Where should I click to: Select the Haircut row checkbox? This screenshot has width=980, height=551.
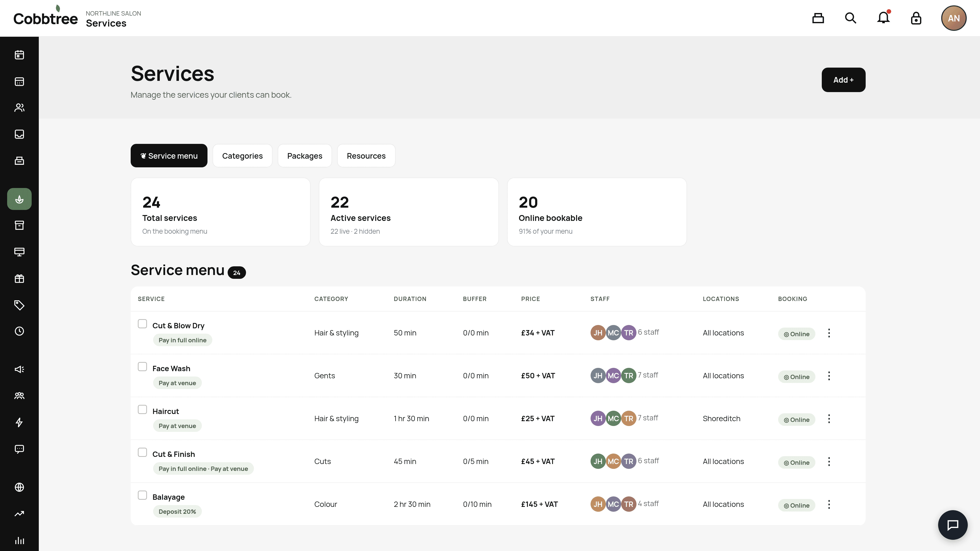[142, 409]
